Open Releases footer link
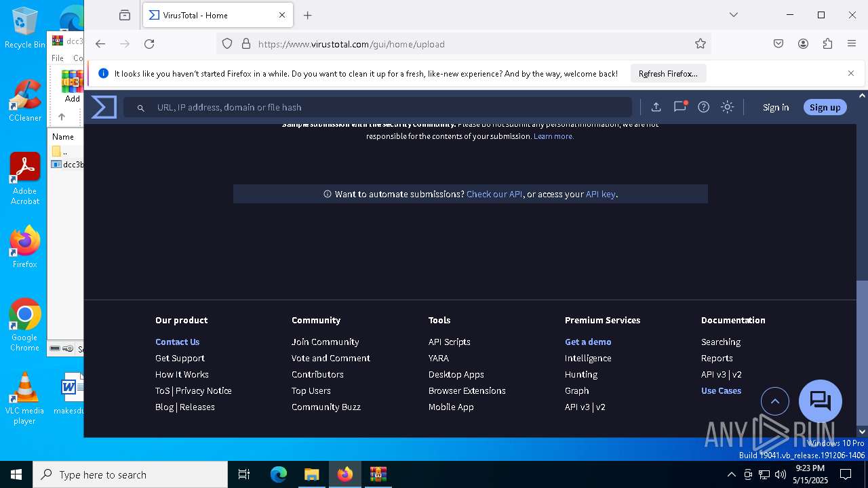 (197, 407)
